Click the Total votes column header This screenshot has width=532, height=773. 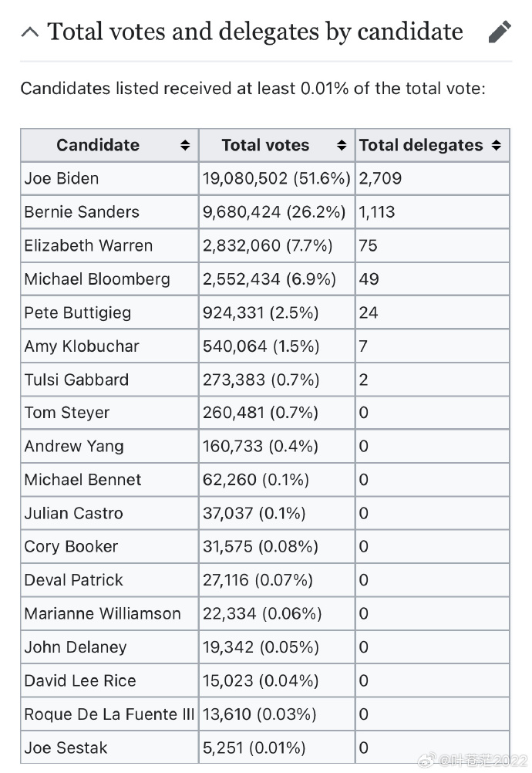tap(277, 145)
